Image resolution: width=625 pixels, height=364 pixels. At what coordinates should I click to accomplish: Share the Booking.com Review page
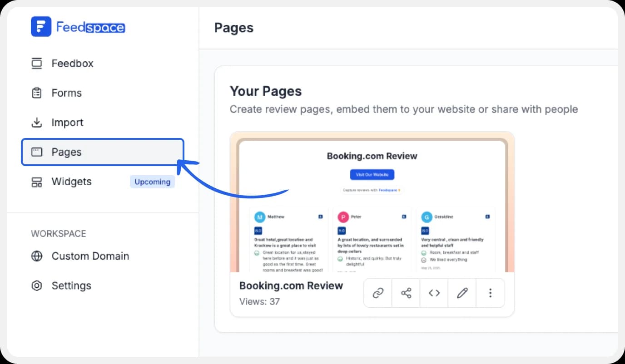click(406, 293)
